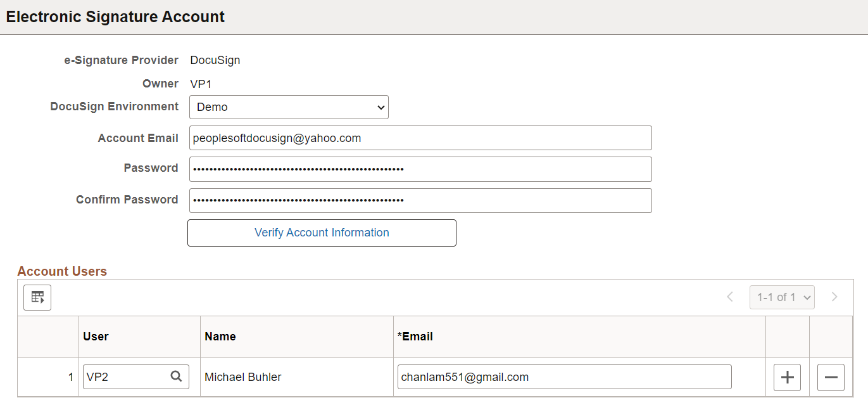Click the User column header
This screenshot has height=412, width=868.
coord(96,336)
